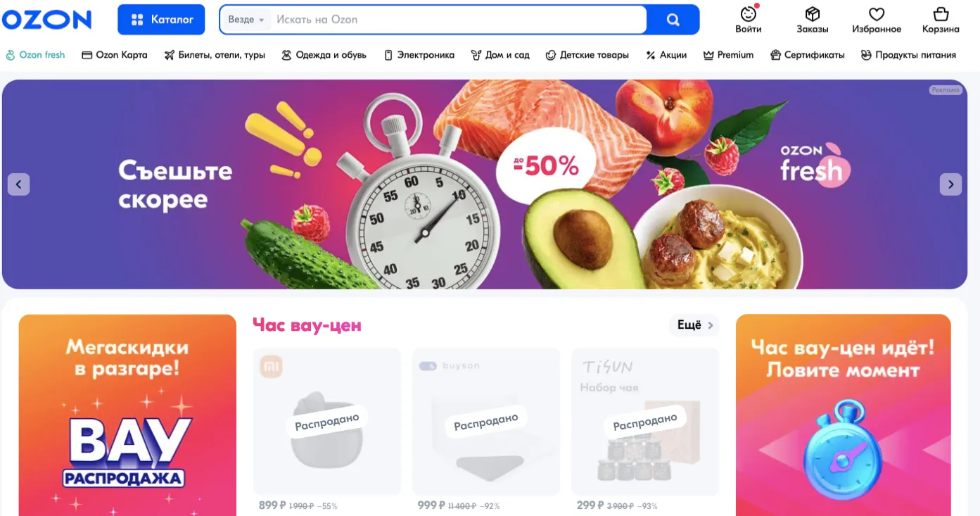
Task: Show next banner with right arrow
Action: click(950, 184)
